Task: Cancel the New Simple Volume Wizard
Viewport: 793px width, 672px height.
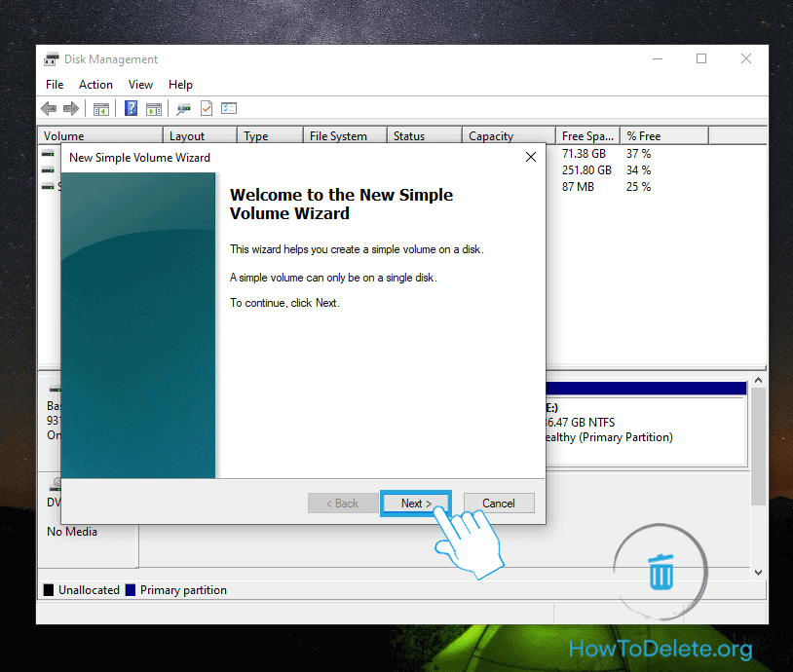Action: point(498,504)
